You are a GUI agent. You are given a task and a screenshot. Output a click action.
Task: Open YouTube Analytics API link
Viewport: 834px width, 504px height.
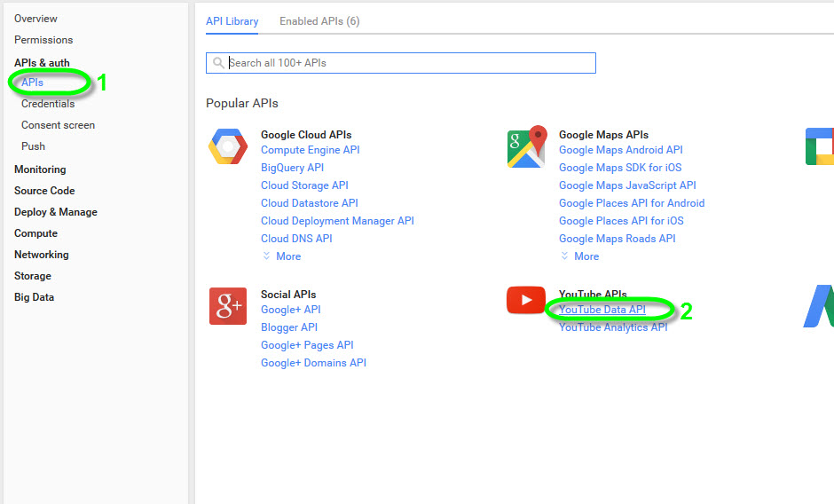click(613, 327)
